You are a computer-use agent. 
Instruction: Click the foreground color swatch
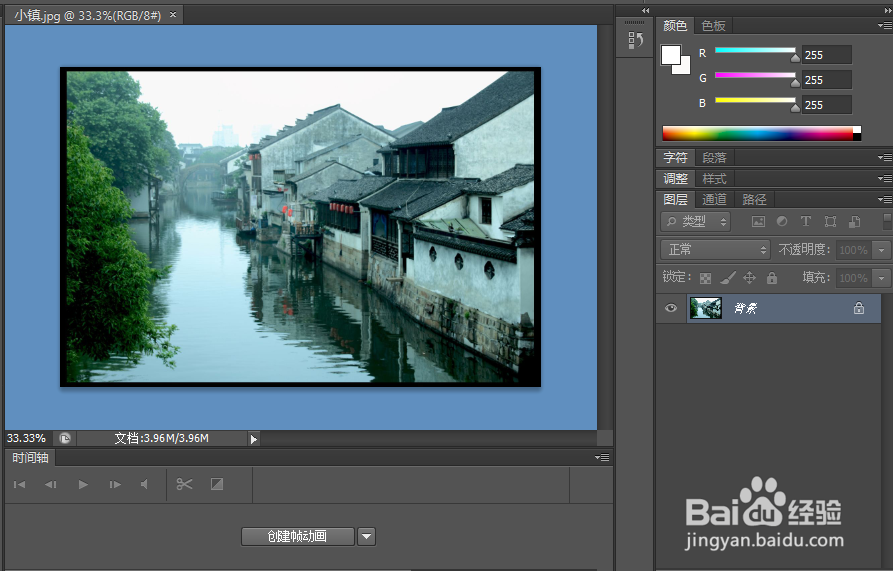670,55
